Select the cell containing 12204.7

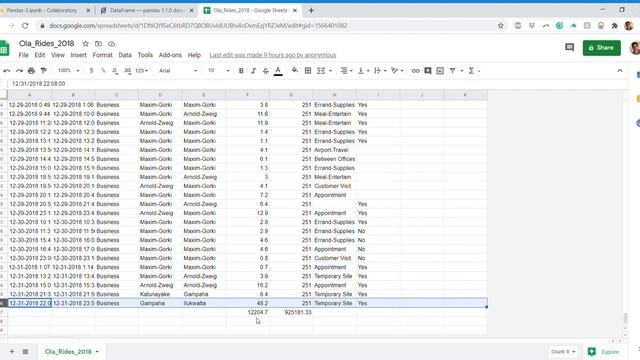[247, 312]
